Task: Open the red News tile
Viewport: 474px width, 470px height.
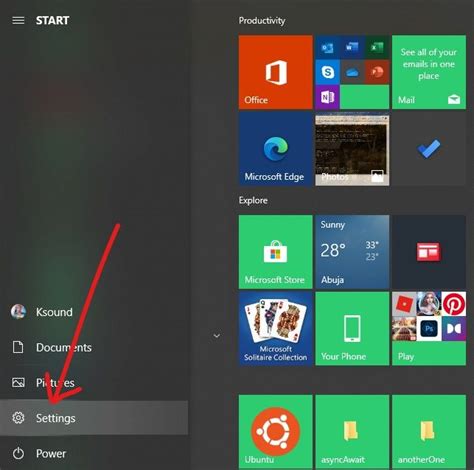Action: (429, 252)
